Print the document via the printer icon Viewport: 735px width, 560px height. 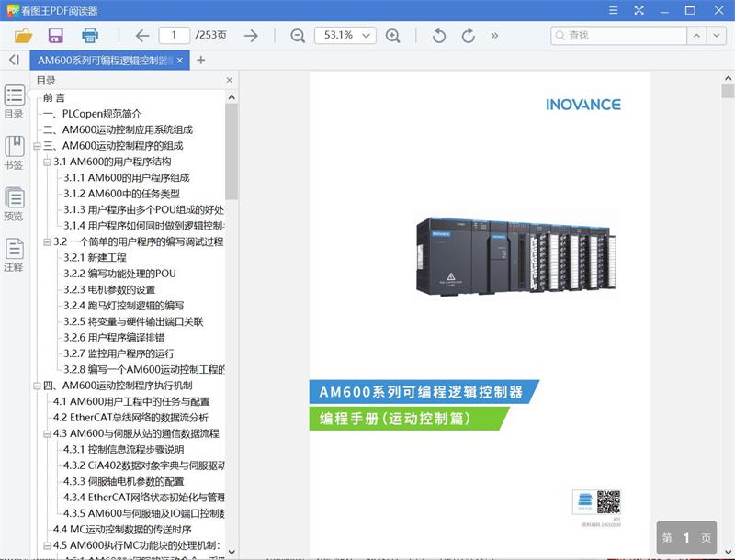tap(89, 36)
